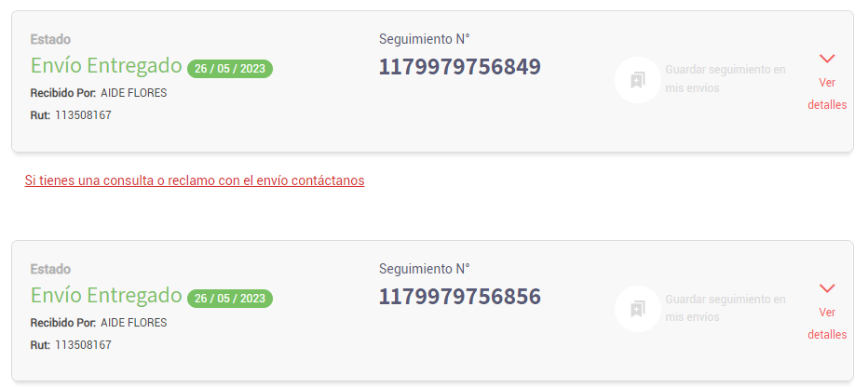Open "Ver detalles" for shipment 1179979756849
This screenshot has height=387, width=868.
pyautogui.click(x=827, y=93)
